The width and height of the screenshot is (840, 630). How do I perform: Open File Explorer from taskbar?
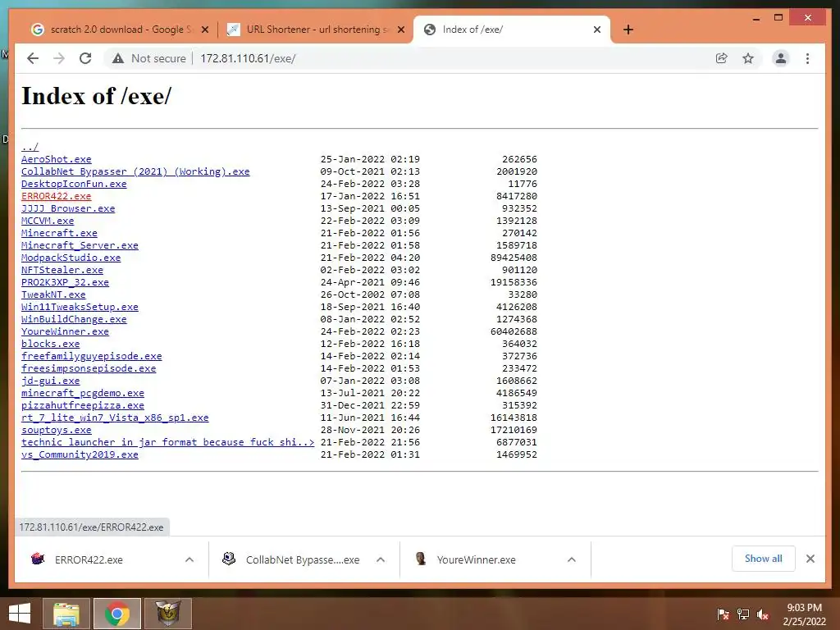66,614
